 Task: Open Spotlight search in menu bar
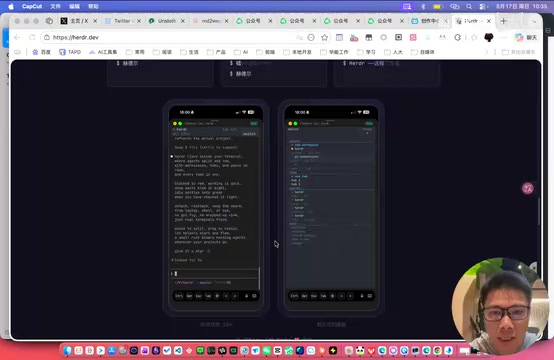pos(469,6)
